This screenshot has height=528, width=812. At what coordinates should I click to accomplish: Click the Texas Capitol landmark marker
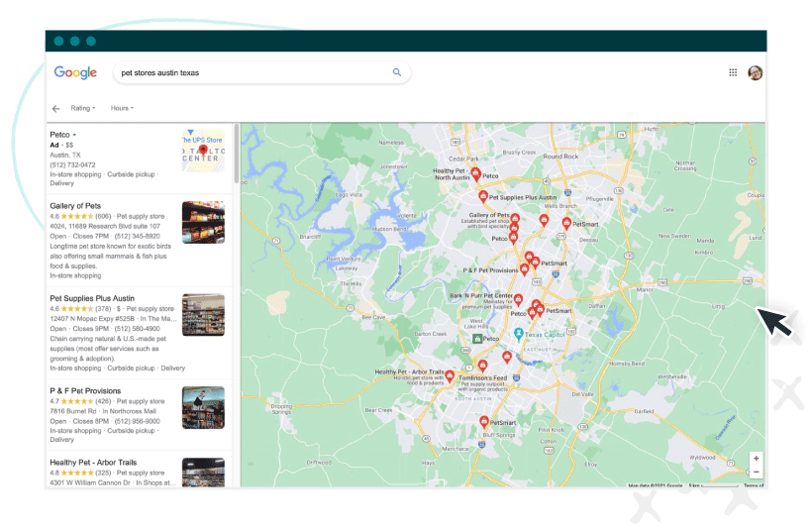tap(518, 334)
